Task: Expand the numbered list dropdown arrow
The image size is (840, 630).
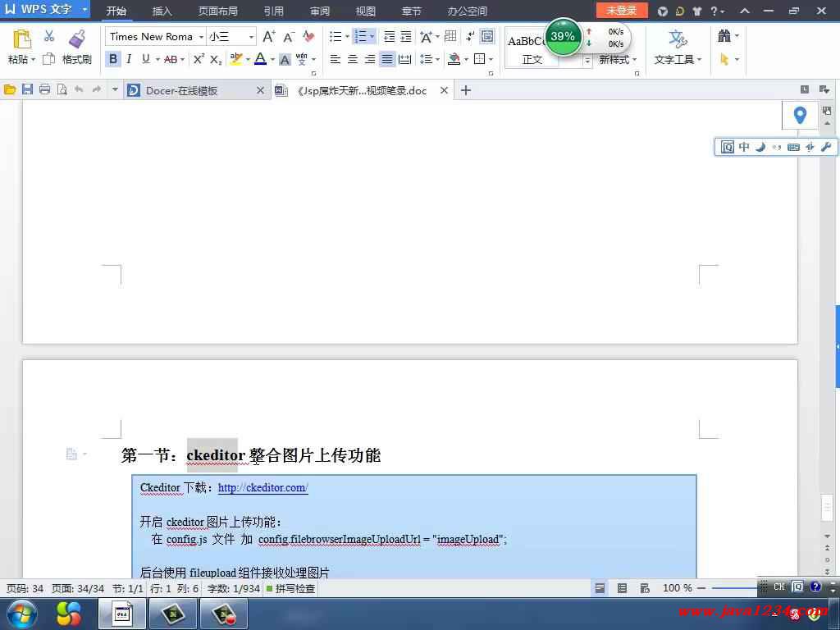Action: pos(372,37)
